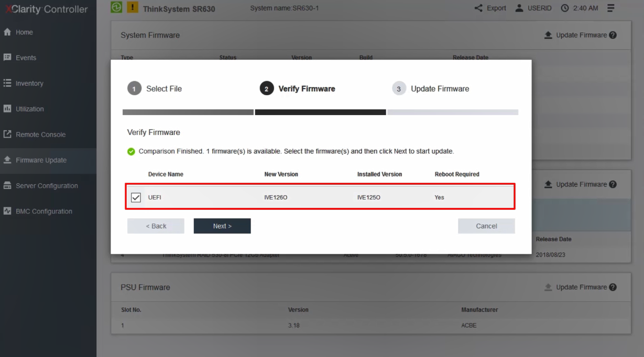Click the 2:40 AM clock icon
Image resolution: width=644 pixels, height=357 pixels.
[x=565, y=8]
